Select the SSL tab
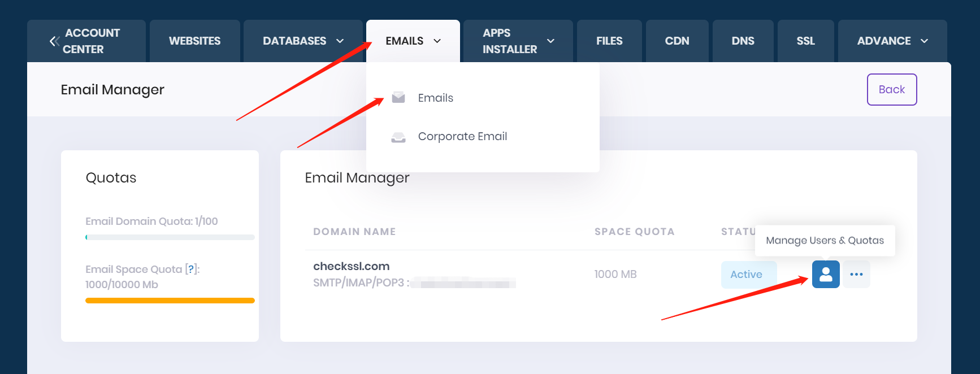 [x=805, y=41]
